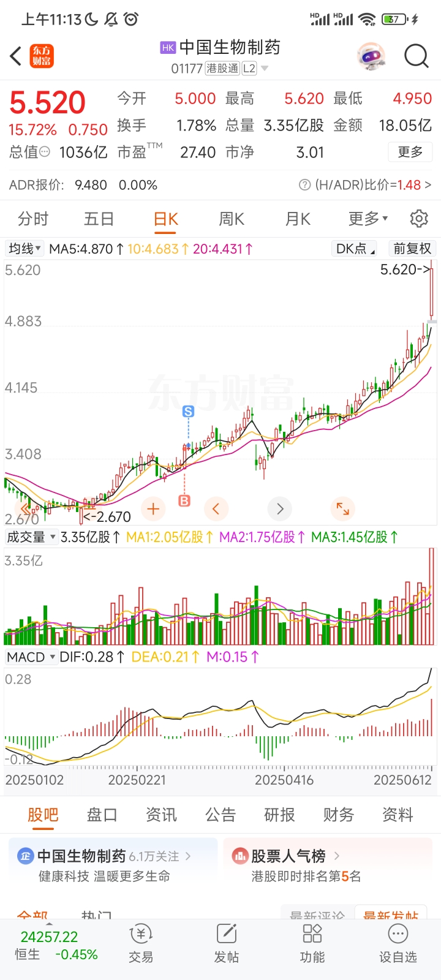Viewport: 441px width, 980px height.
Task: Expand 股票人气榜 chevron
Action: pyautogui.click(x=336, y=856)
